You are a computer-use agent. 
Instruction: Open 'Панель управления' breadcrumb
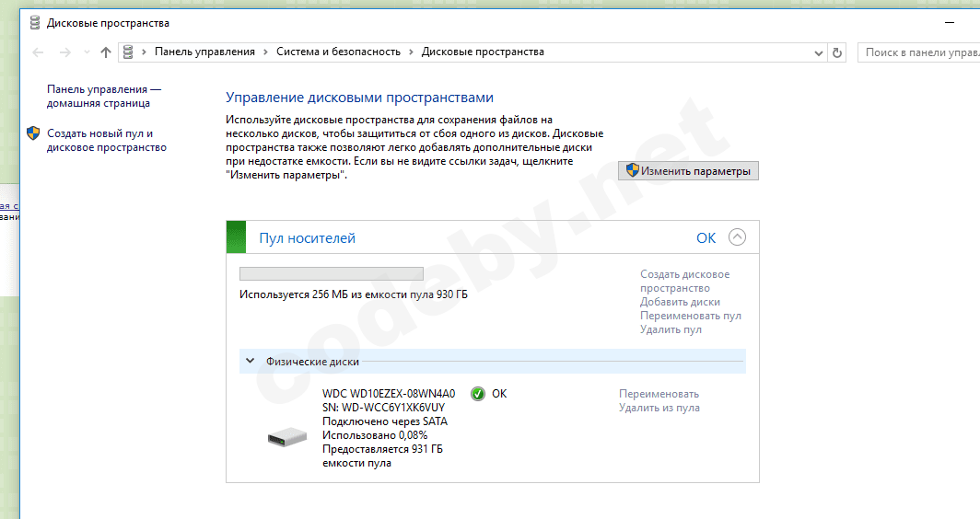[x=205, y=52]
